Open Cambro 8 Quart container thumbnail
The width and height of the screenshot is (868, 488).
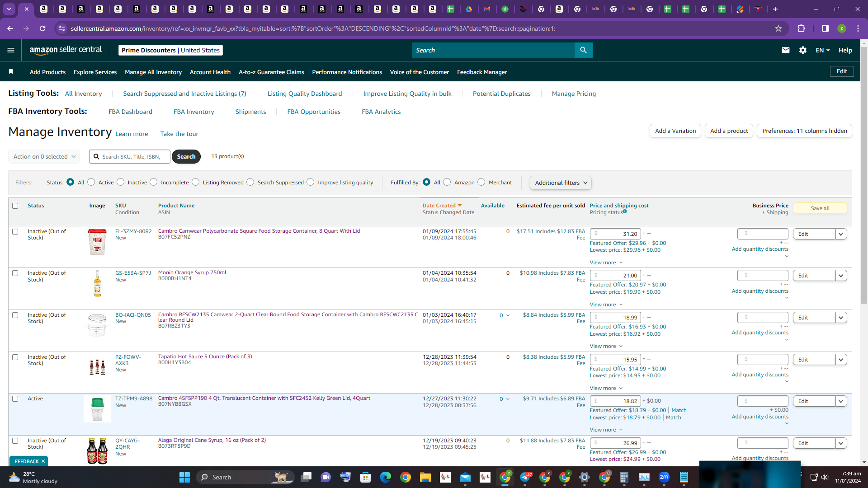(x=97, y=242)
